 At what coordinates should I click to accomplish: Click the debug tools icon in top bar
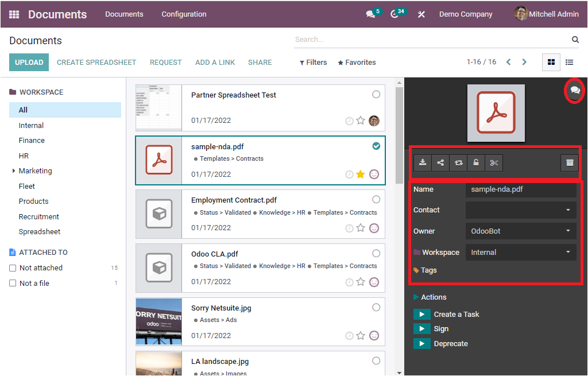tap(421, 14)
